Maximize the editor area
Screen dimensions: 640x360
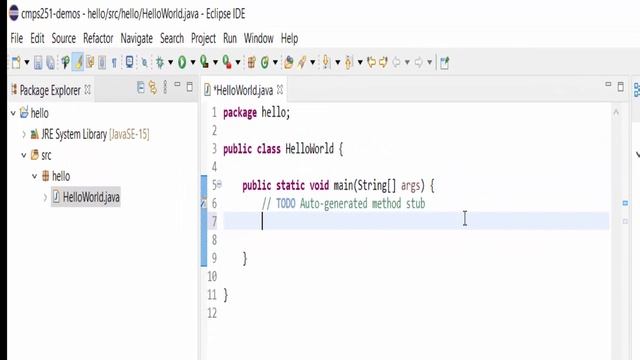click(x=620, y=87)
